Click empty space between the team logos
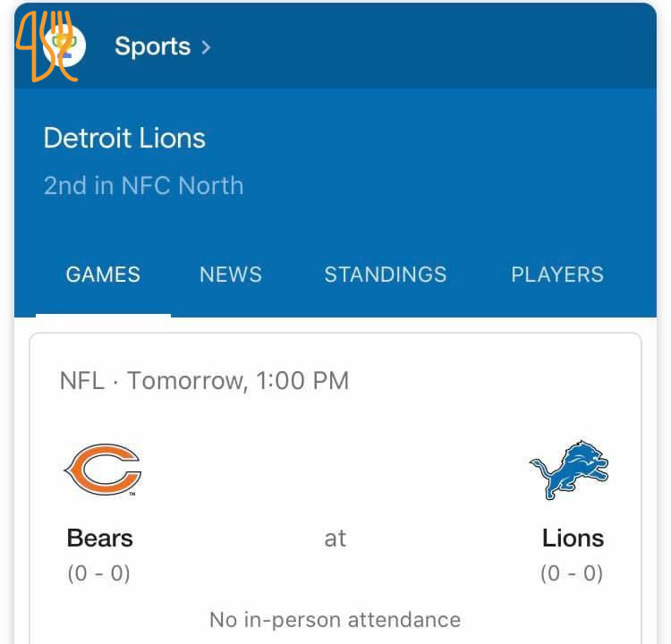The height and width of the screenshot is (644, 671). point(335,470)
